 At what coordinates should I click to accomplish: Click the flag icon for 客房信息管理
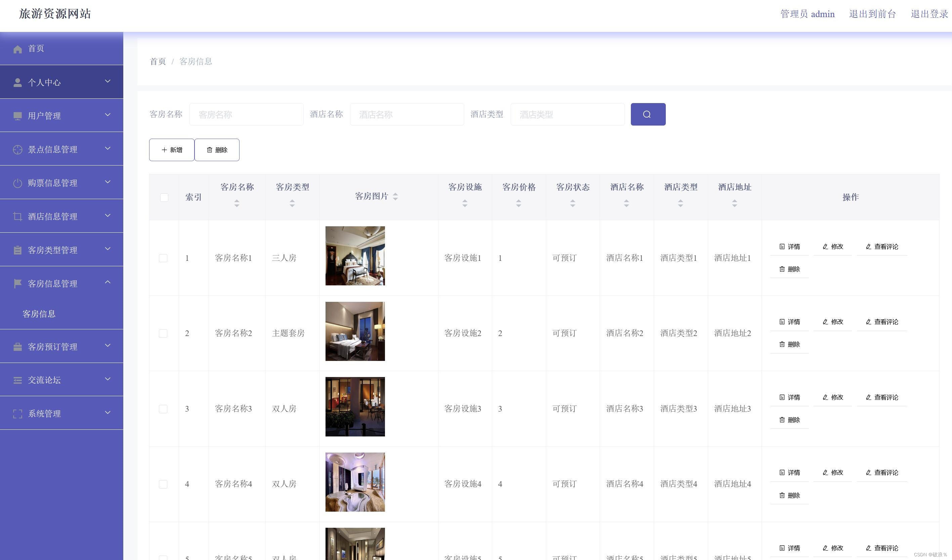click(17, 284)
